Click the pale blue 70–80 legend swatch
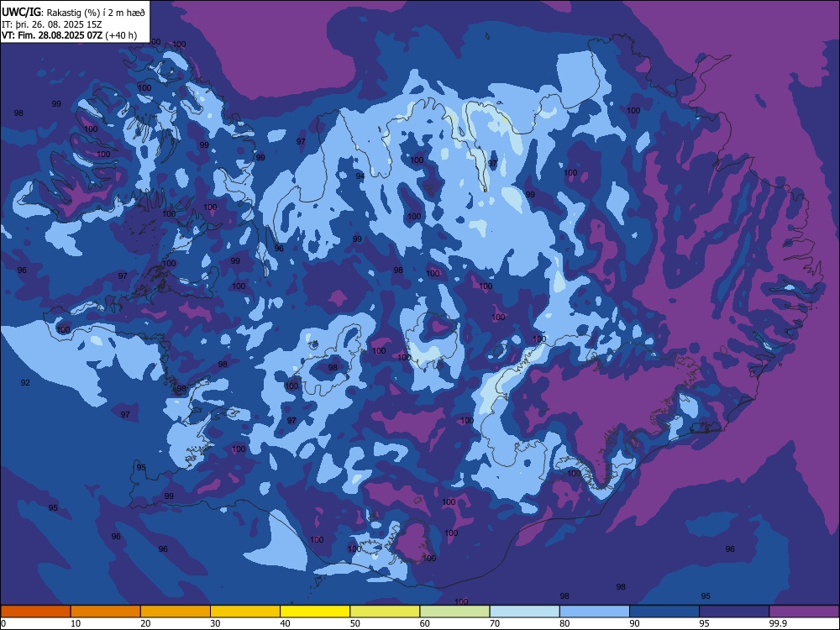 (524, 612)
